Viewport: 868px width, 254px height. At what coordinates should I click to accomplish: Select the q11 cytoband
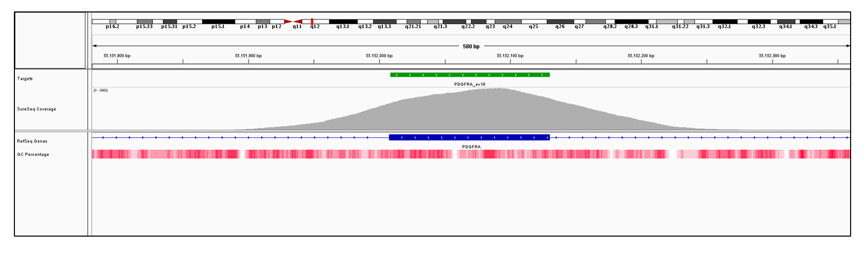point(297,26)
